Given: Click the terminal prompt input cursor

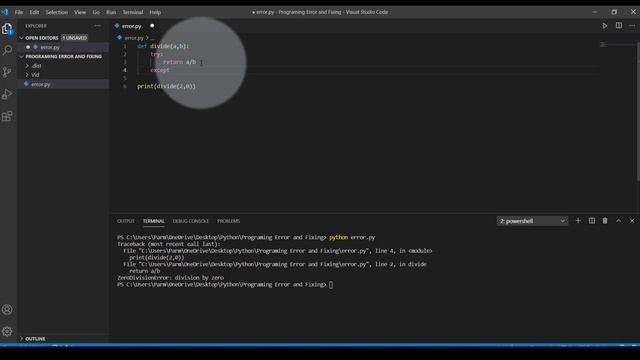Looking at the screenshot, I should tap(331, 284).
